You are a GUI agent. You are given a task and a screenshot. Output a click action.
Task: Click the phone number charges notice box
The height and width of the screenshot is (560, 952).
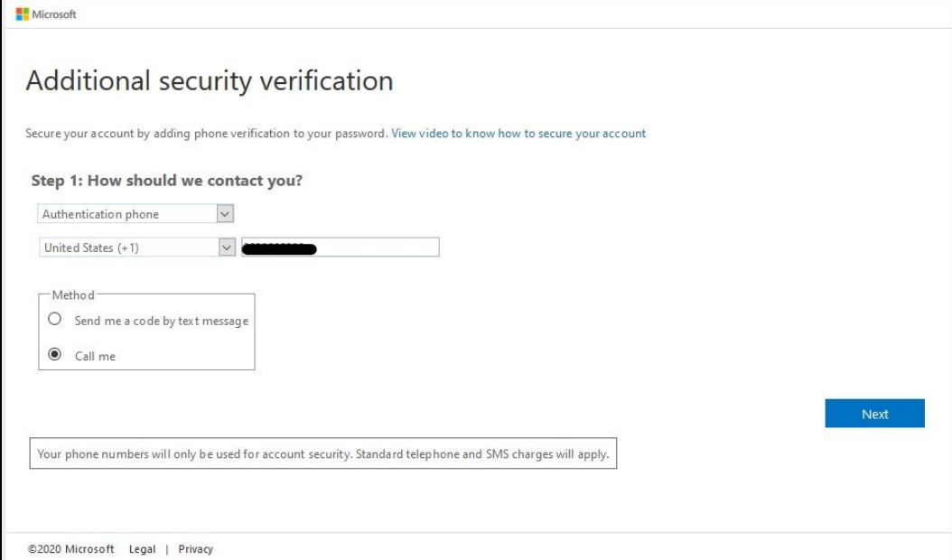(323, 453)
